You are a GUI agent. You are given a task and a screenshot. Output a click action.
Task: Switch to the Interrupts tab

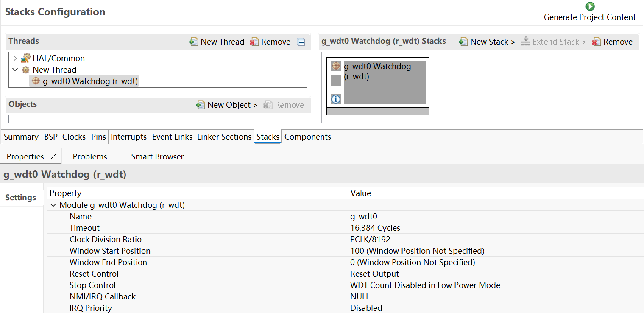tap(128, 137)
